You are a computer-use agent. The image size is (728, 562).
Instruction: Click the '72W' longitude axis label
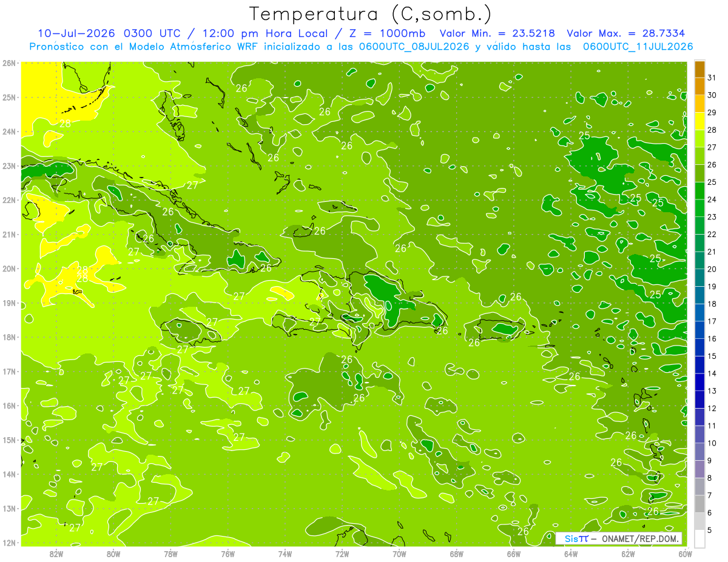pos(342,554)
